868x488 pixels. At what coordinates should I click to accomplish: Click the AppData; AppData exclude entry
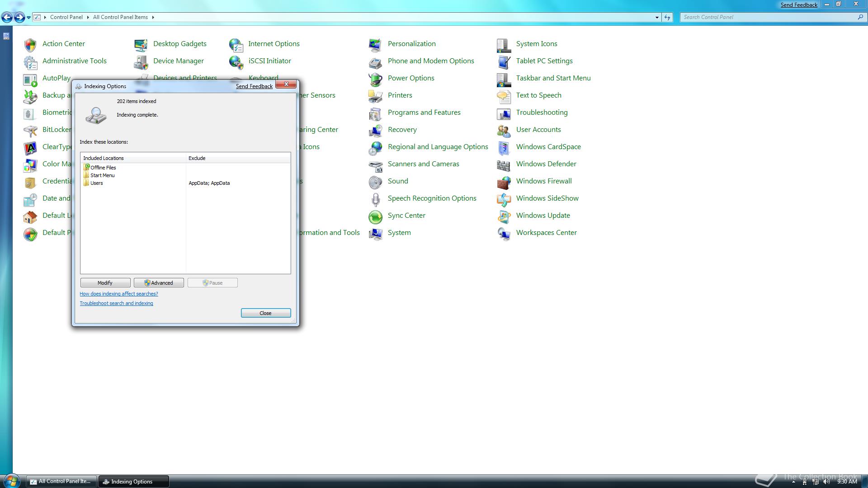click(209, 183)
